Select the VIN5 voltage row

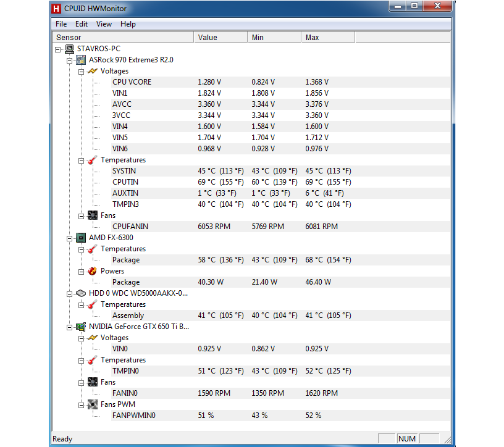[280, 138]
